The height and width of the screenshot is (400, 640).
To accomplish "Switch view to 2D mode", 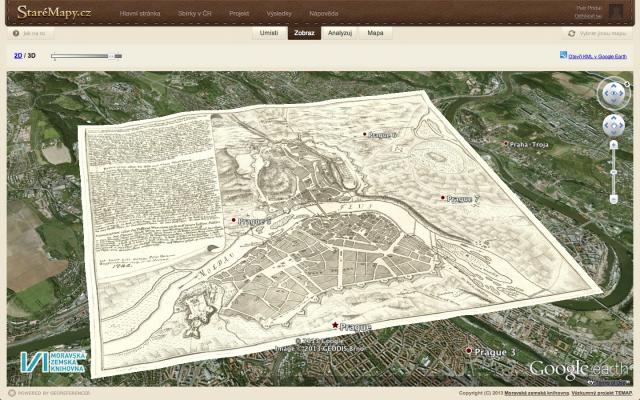I will [17, 56].
